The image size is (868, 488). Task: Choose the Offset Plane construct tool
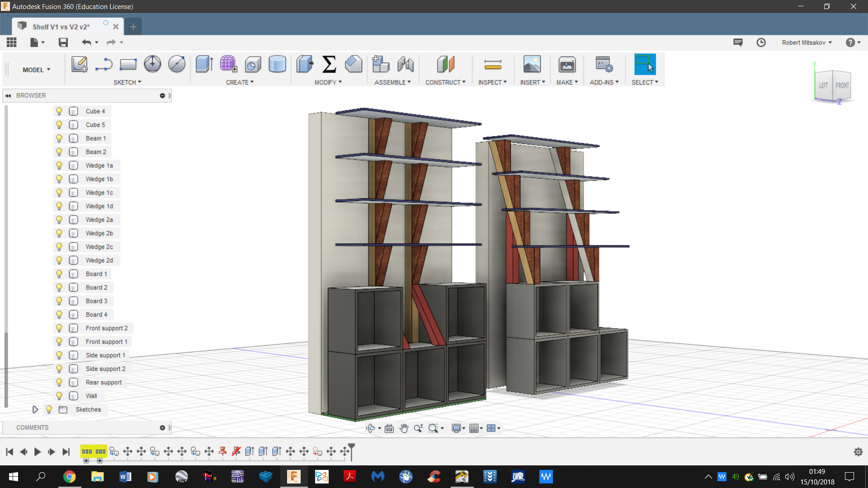[x=445, y=64]
